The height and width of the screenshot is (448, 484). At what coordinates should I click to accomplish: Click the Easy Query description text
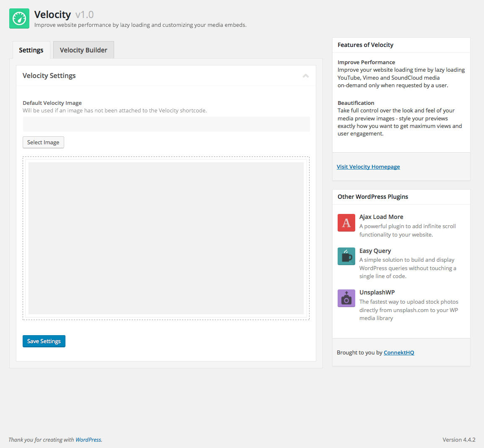coord(408,268)
